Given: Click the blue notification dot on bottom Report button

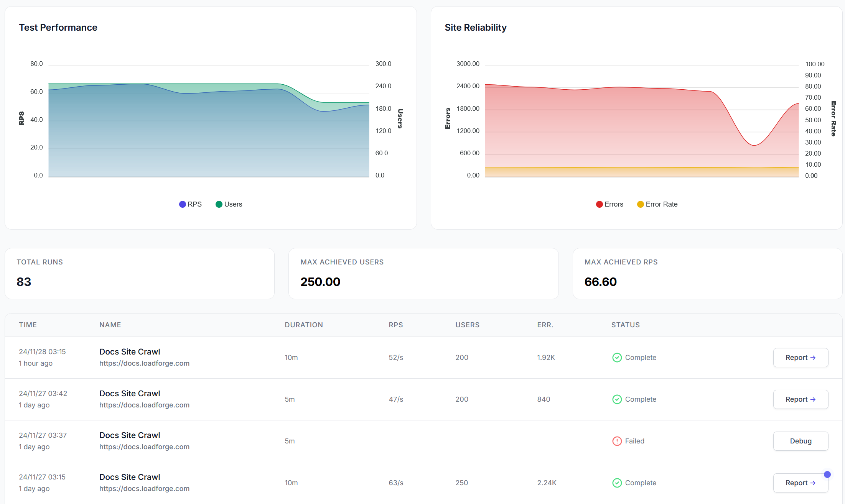Looking at the screenshot, I should pyautogui.click(x=827, y=474).
